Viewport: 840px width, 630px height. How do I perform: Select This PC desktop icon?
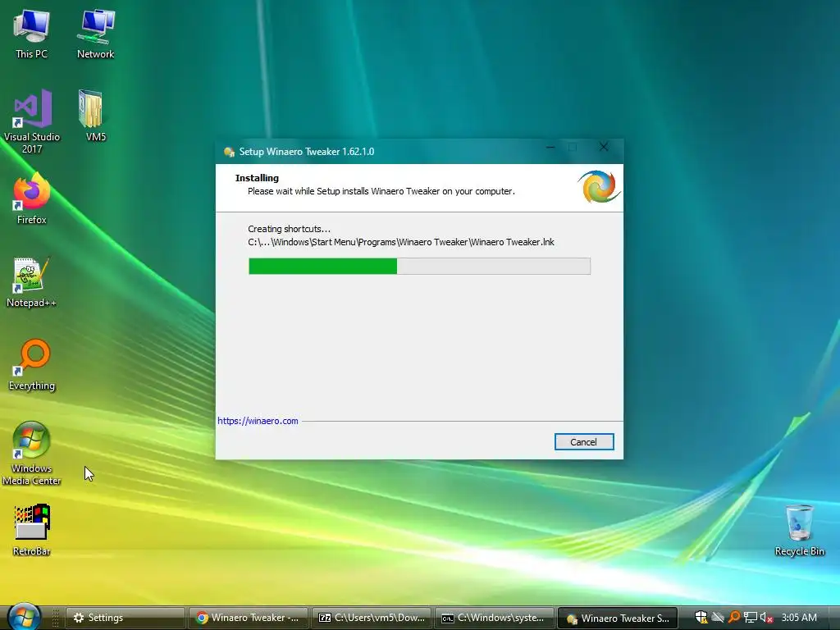(x=32, y=34)
